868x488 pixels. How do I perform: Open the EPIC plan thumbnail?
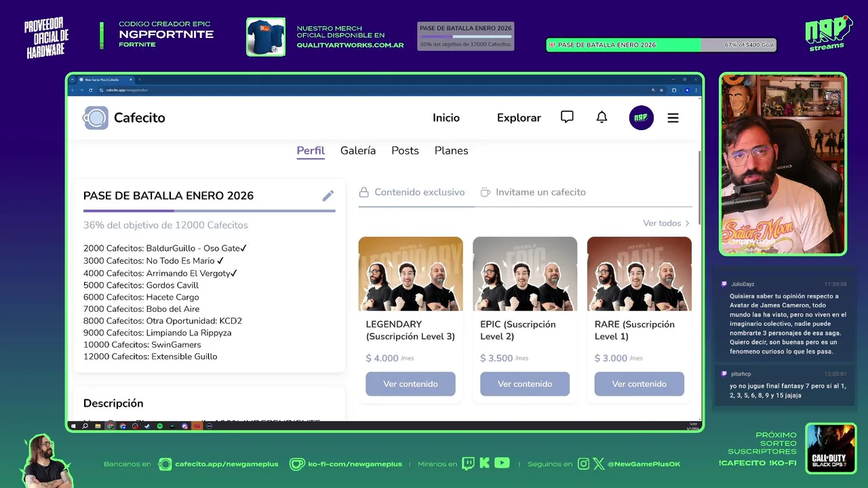click(525, 274)
